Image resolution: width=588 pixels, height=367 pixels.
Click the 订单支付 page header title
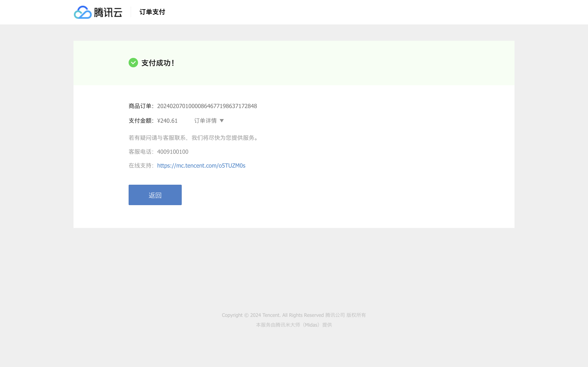[x=152, y=12]
